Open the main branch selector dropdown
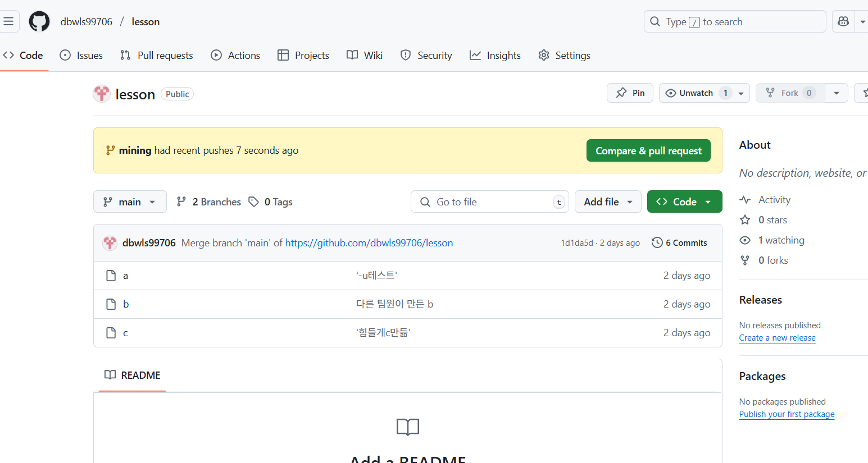The width and height of the screenshot is (868, 463). pyautogui.click(x=130, y=201)
